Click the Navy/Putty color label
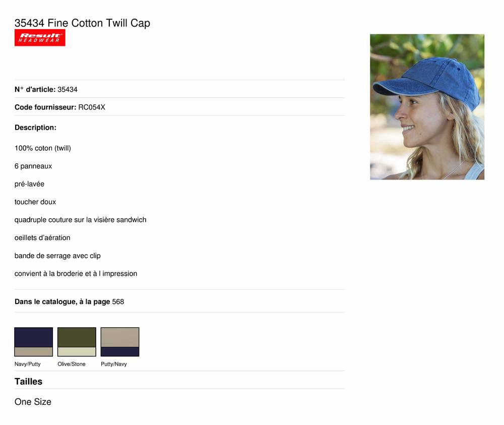 [x=27, y=364]
